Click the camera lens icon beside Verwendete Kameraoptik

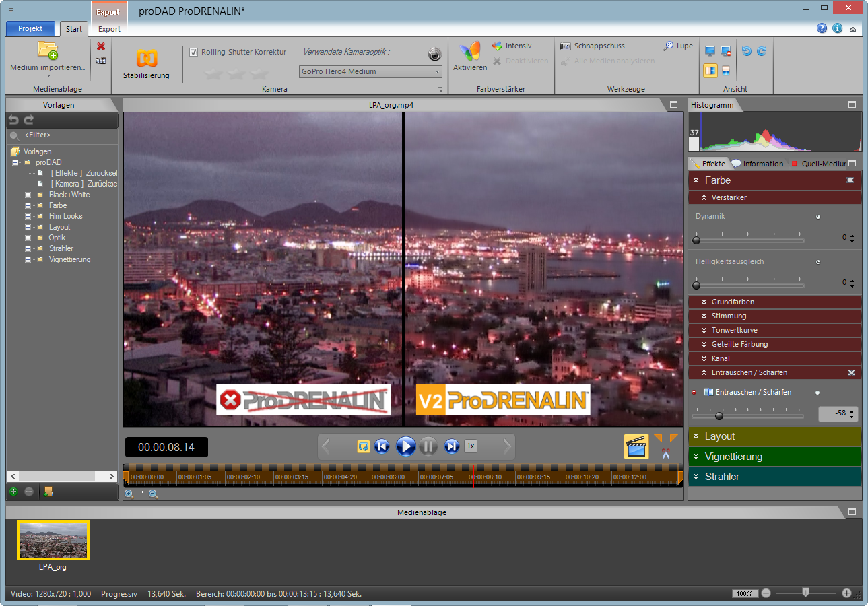[x=434, y=55]
